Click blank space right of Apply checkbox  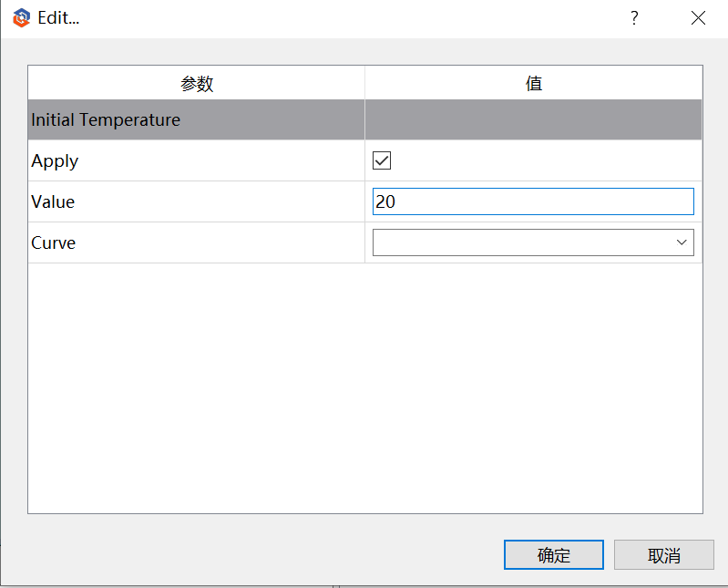tap(546, 160)
